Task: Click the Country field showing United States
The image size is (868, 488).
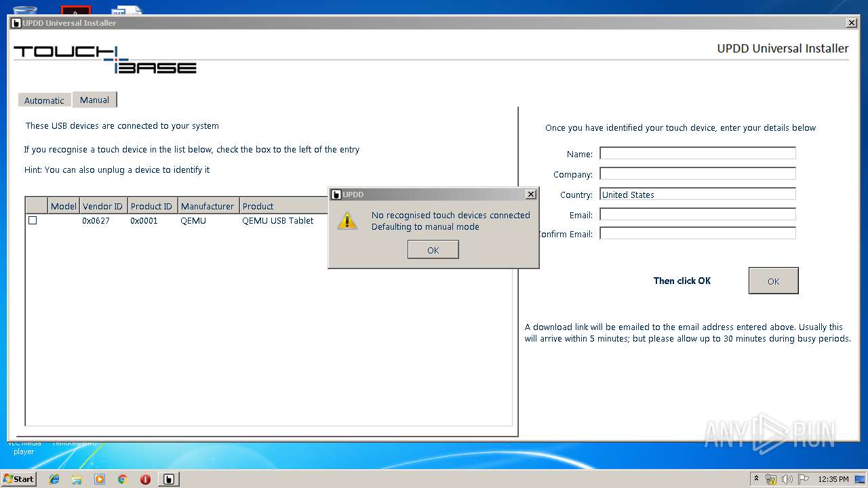Action: click(697, 194)
